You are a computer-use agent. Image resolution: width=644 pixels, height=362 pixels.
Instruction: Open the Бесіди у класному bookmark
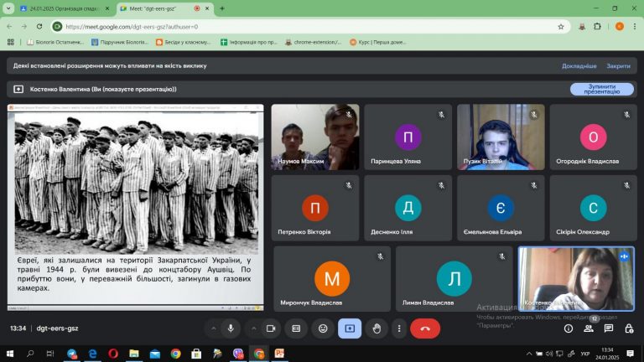(184, 42)
